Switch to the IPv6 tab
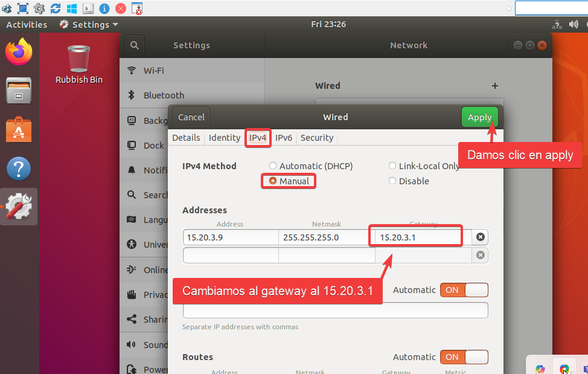 284,138
